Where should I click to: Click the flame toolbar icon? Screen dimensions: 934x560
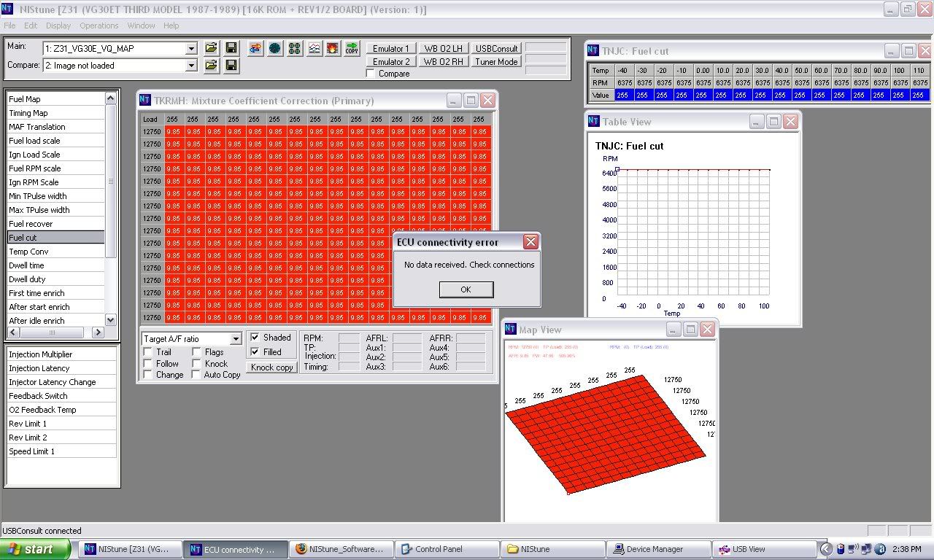[333, 48]
